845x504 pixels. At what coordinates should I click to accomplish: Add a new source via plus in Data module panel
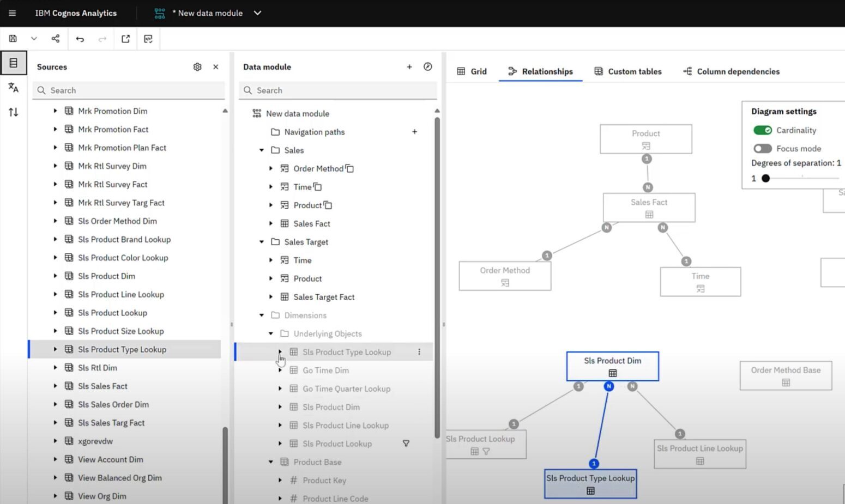pyautogui.click(x=409, y=66)
